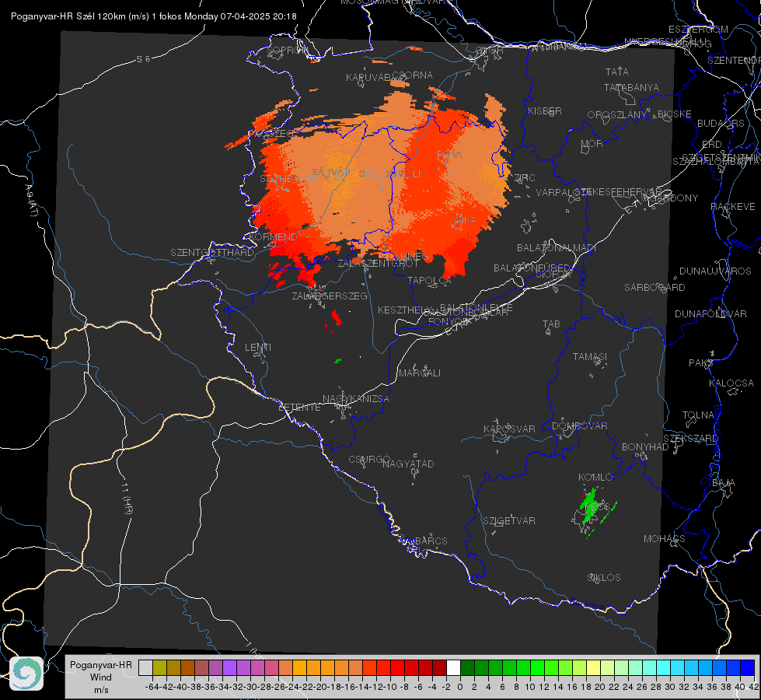Viewport: 761px width, 700px height.
Task: Click the small red echo south of Zalaegerszeg
Action: [336, 317]
